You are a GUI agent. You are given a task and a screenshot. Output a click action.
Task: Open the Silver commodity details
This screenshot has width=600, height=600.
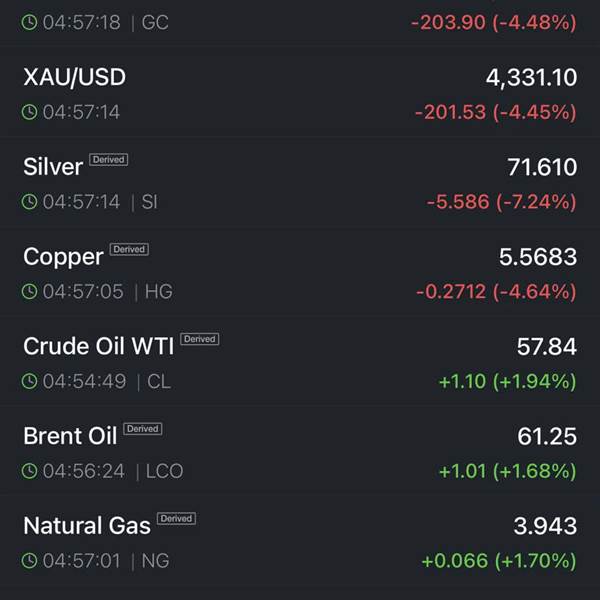52,167
